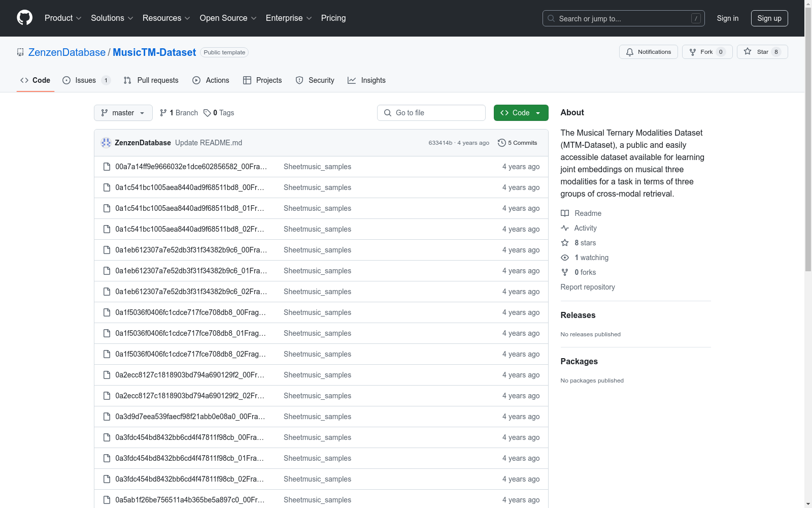812x508 pixels.
Task: Click the GitHub logo icon
Action: click(x=24, y=18)
